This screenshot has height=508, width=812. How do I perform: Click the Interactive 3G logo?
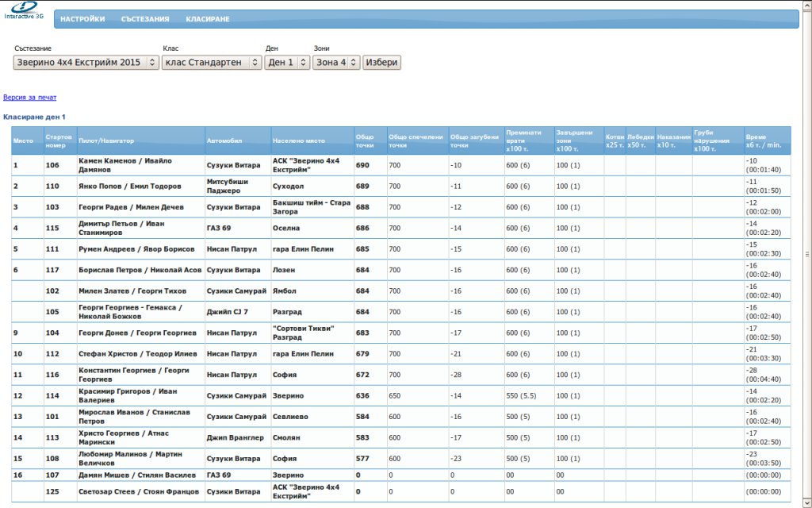click(24, 10)
